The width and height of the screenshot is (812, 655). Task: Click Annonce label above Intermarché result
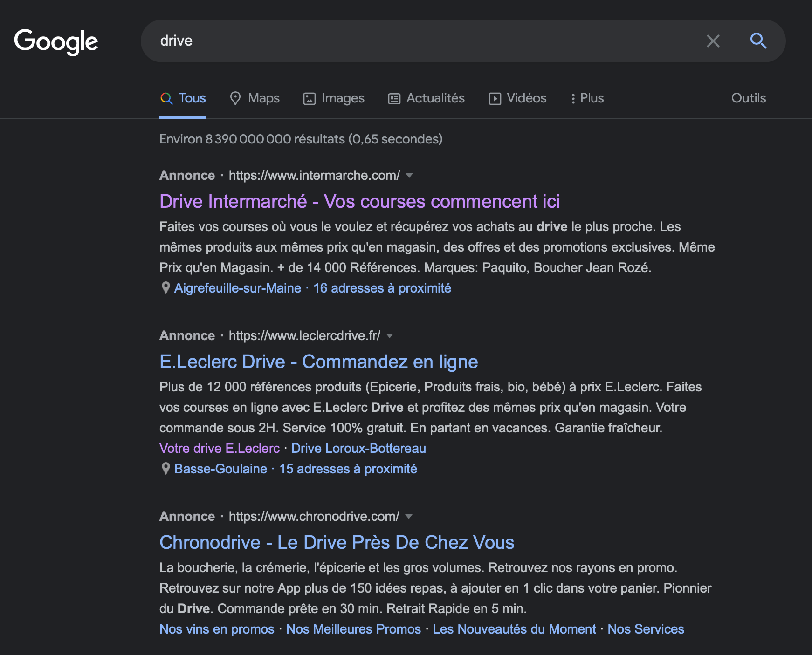(187, 176)
